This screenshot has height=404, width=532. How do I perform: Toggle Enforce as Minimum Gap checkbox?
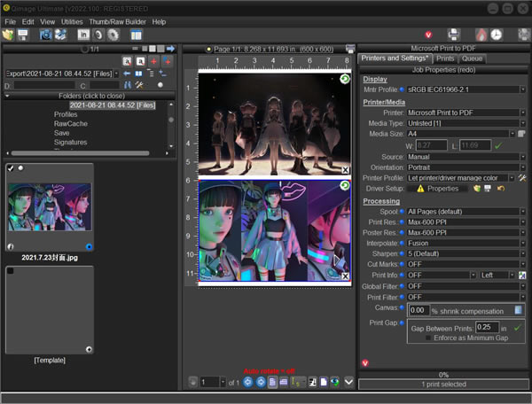pos(428,338)
